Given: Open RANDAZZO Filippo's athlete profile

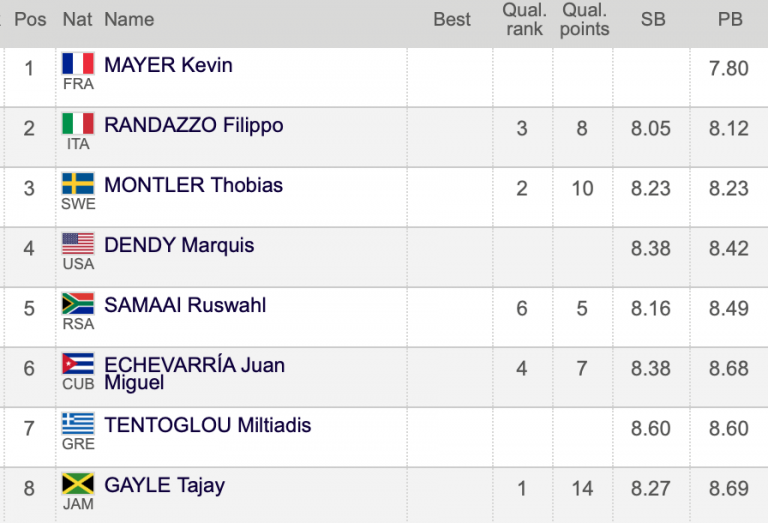Looking at the screenshot, I should 193,125.
